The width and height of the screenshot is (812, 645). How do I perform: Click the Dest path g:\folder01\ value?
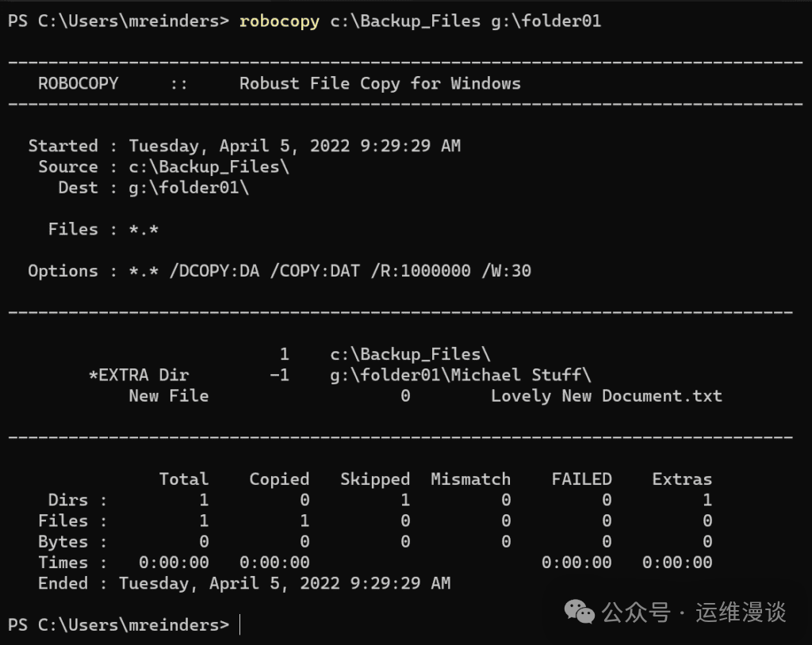coord(189,188)
